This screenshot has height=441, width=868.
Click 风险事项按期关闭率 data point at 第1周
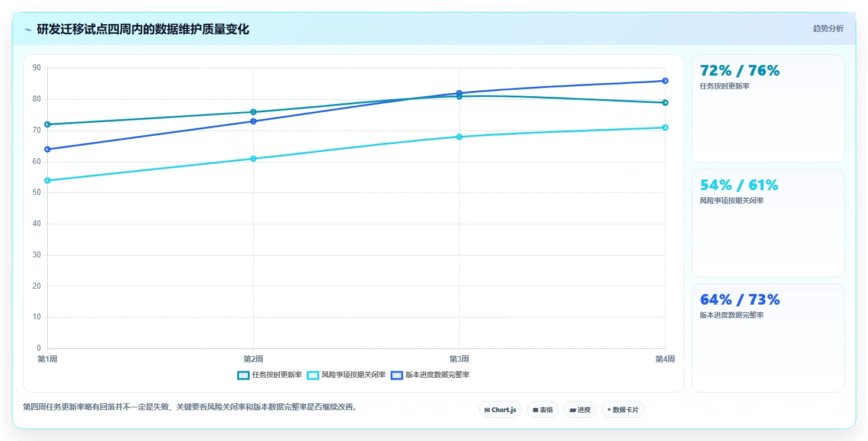[47, 181]
